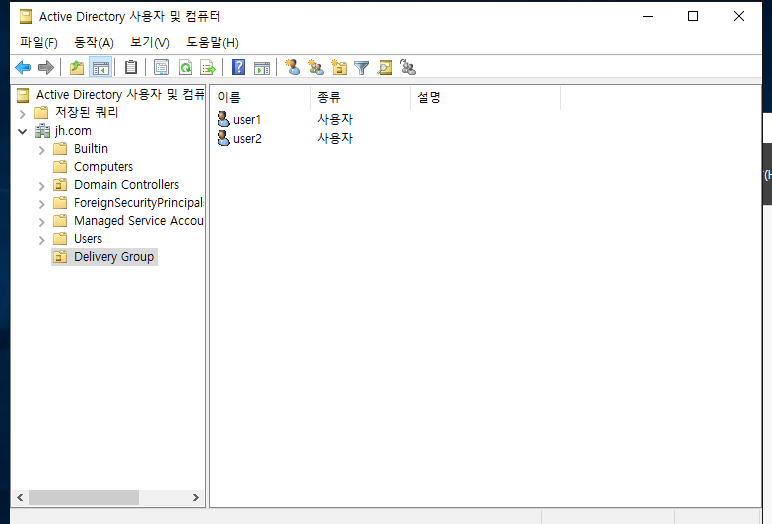
Task: Sort list by 설명 column header
Action: pos(485,97)
